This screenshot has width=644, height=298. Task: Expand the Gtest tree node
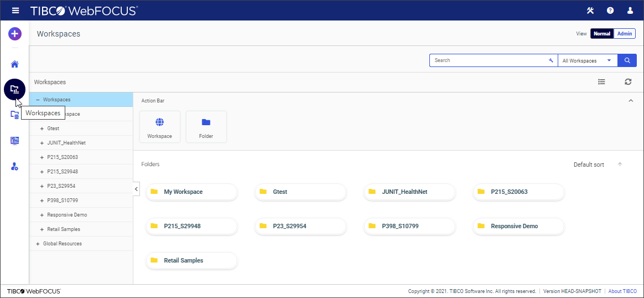pos(42,129)
